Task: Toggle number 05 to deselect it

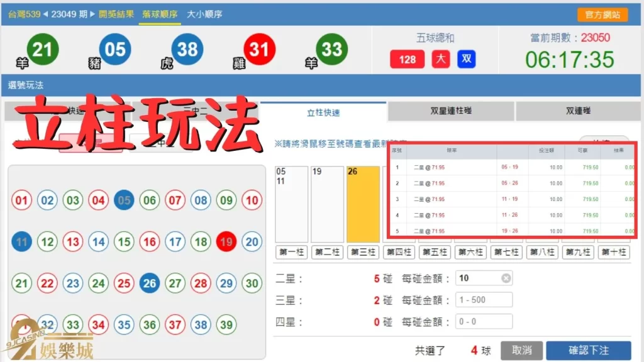Action: (124, 200)
